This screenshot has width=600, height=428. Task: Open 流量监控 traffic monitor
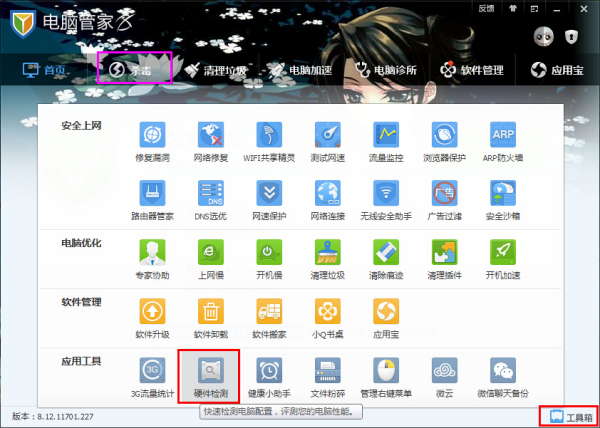pos(386,142)
